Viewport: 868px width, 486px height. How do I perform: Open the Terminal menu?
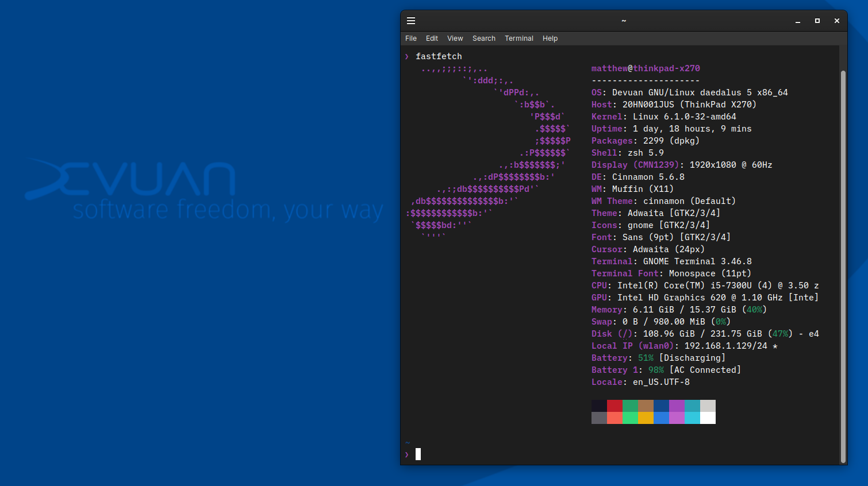tap(519, 38)
